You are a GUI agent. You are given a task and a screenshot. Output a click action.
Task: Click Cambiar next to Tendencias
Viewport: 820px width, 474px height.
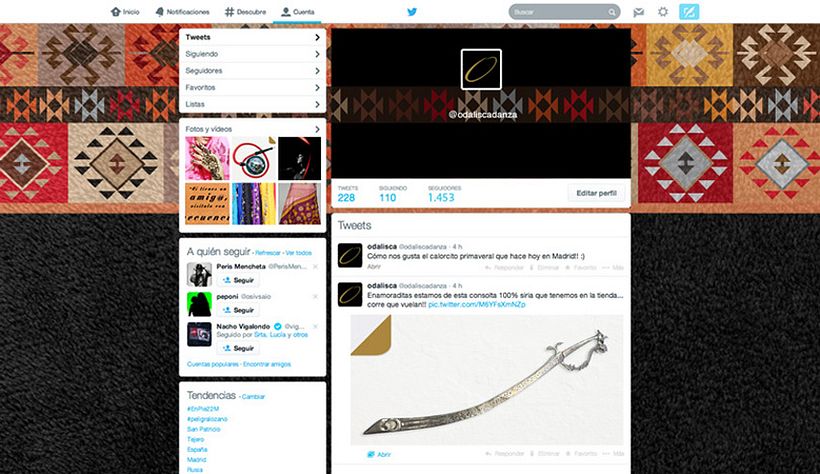coord(254,397)
